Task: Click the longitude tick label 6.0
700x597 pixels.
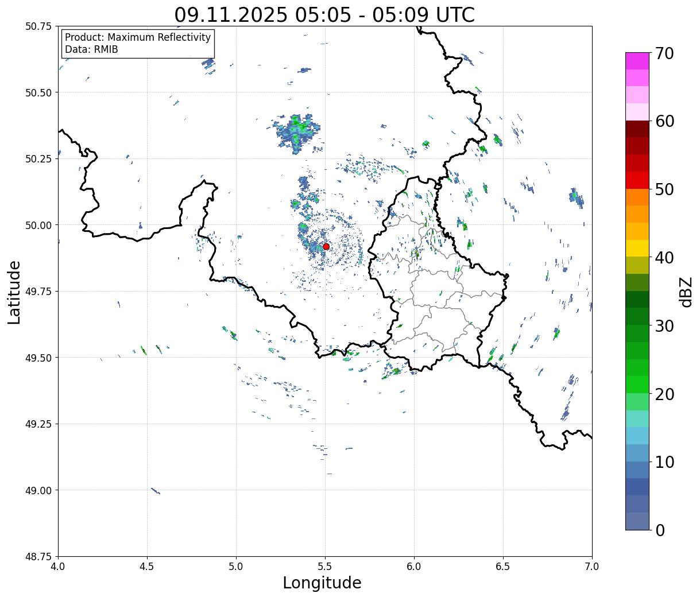Action: point(414,567)
